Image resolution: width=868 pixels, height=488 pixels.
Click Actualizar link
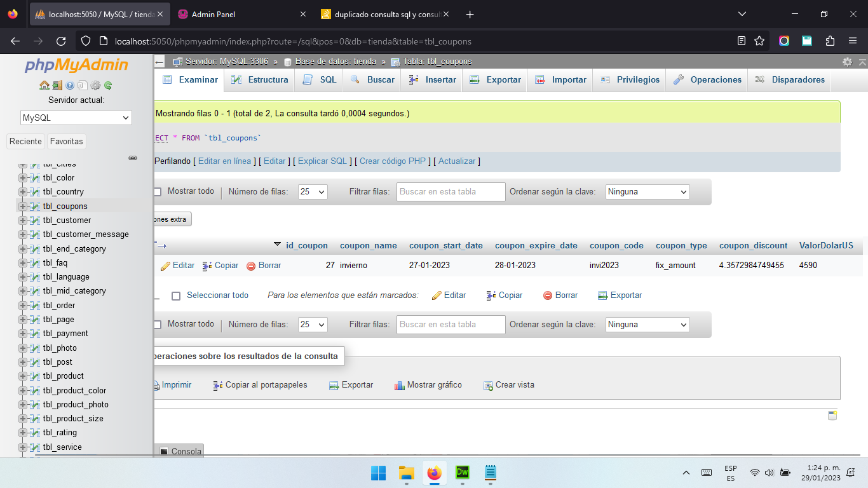coord(457,161)
